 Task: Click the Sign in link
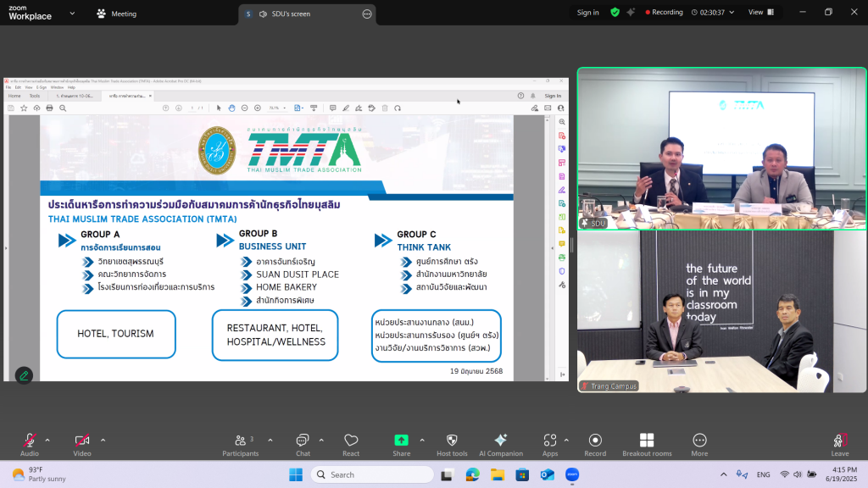pos(587,13)
